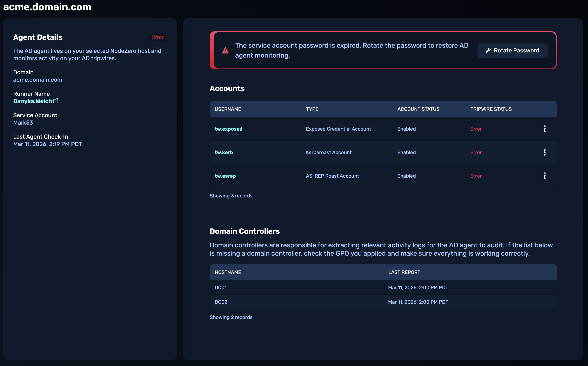Open the tw.asrep row three-dot menu
Image resolution: width=588 pixels, height=366 pixels.
point(544,176)
